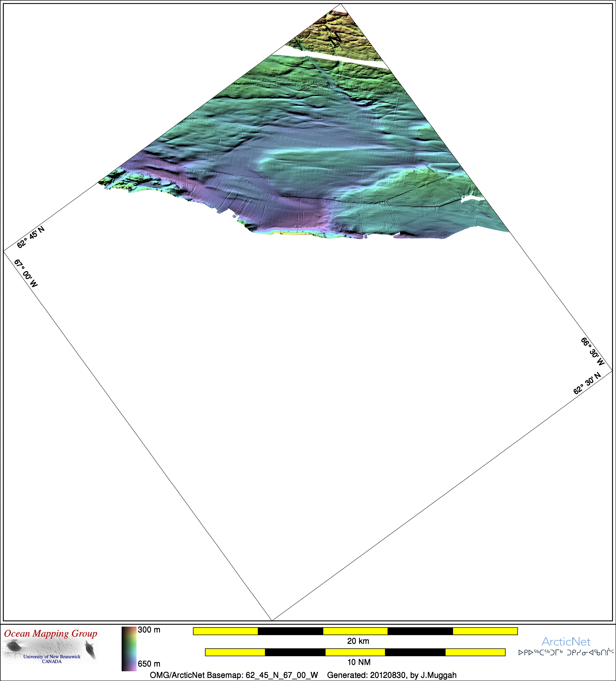Image resolution: width=616 pixels, height=681 pixels.
Task: Click University of New Brunswick text
Action: point(52,657)
